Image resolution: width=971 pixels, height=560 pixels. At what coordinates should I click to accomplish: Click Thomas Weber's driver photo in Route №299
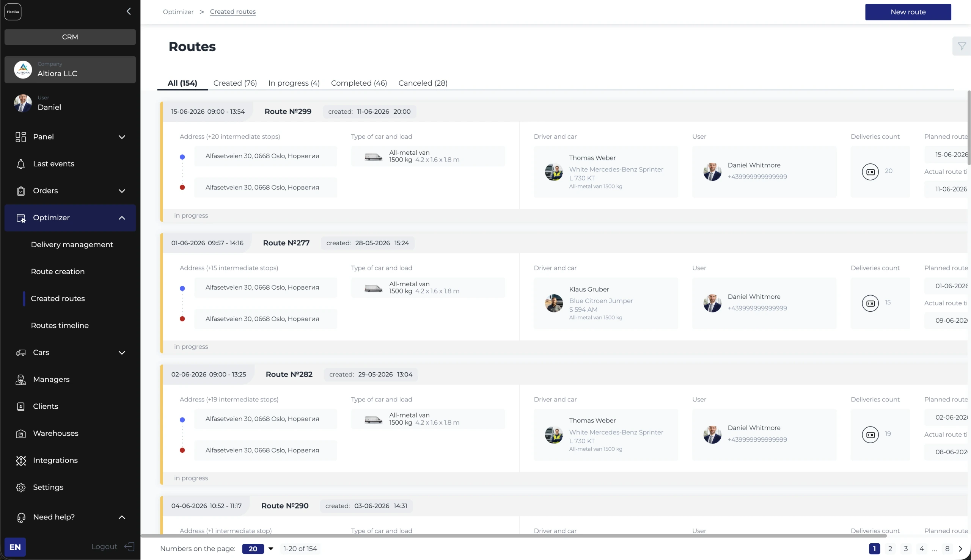click(x=554, y=172)
